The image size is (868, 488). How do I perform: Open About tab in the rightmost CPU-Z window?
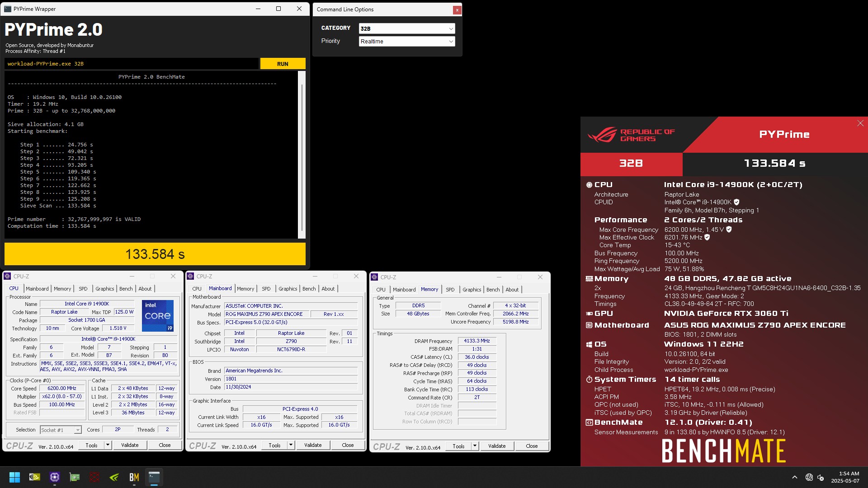tap(512, 290)
